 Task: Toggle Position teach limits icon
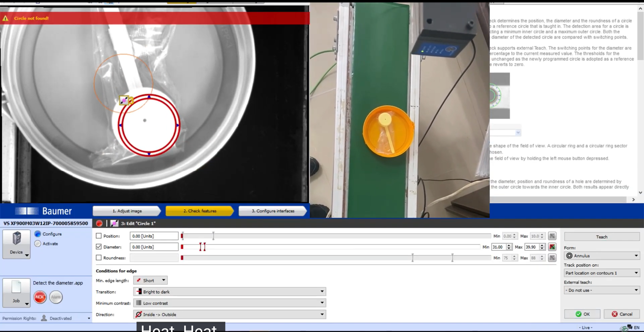point(552,236)
